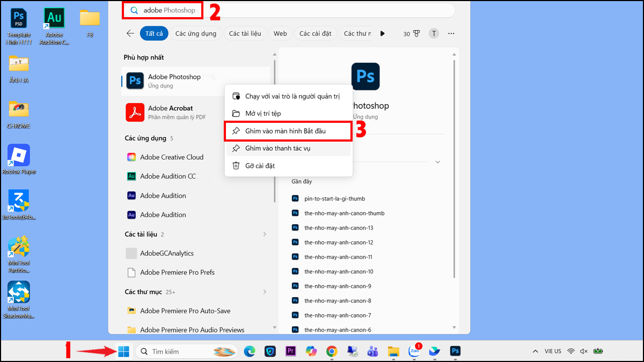Open the Adobe Acrobat result
This screenshot has height=362, width=644.
(196, 113)
